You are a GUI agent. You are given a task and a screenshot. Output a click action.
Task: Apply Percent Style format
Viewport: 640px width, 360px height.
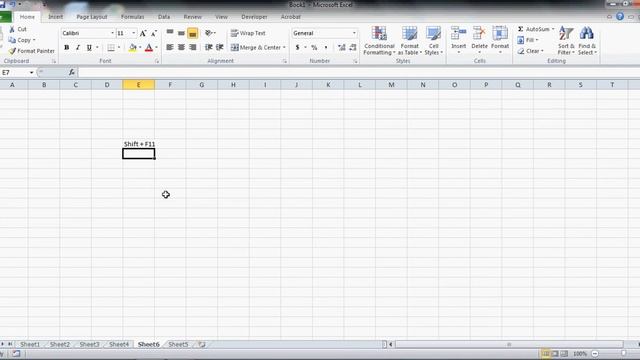[x=314, y=47]
